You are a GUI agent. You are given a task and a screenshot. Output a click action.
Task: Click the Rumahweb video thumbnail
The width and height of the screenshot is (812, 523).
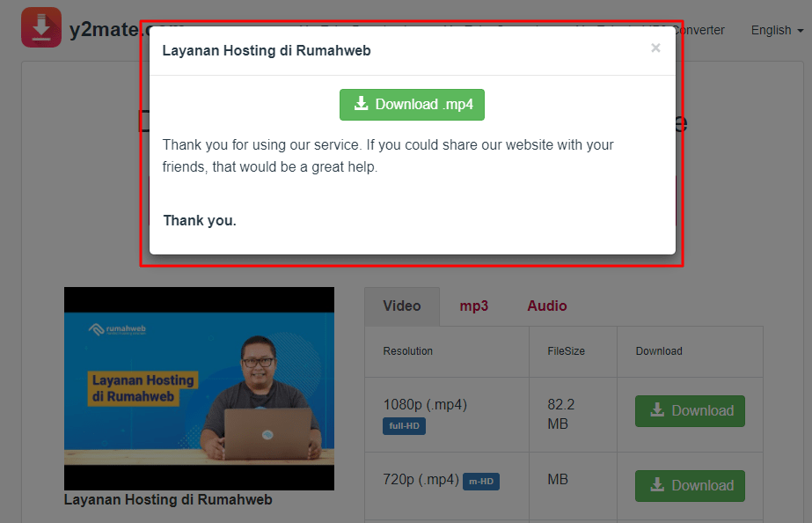tap(200, 389)
